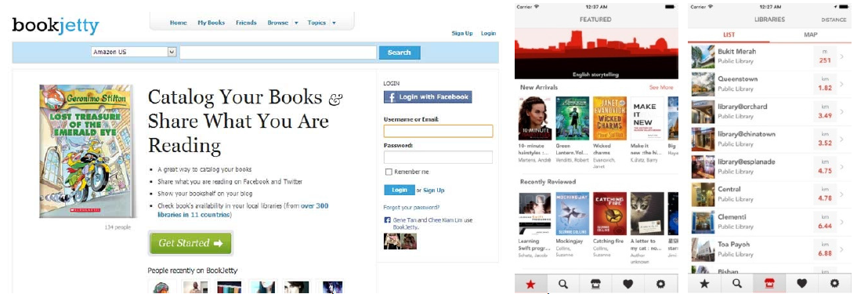Screen dimensions: 868x294
Task: Click Login with Facebook button
Action: (428, 97)
